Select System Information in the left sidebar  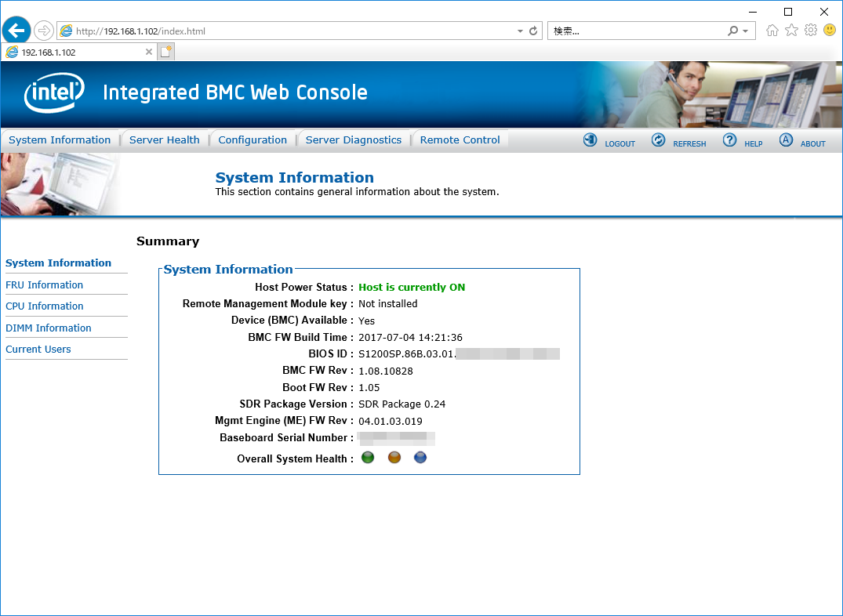tap(59, 263)
